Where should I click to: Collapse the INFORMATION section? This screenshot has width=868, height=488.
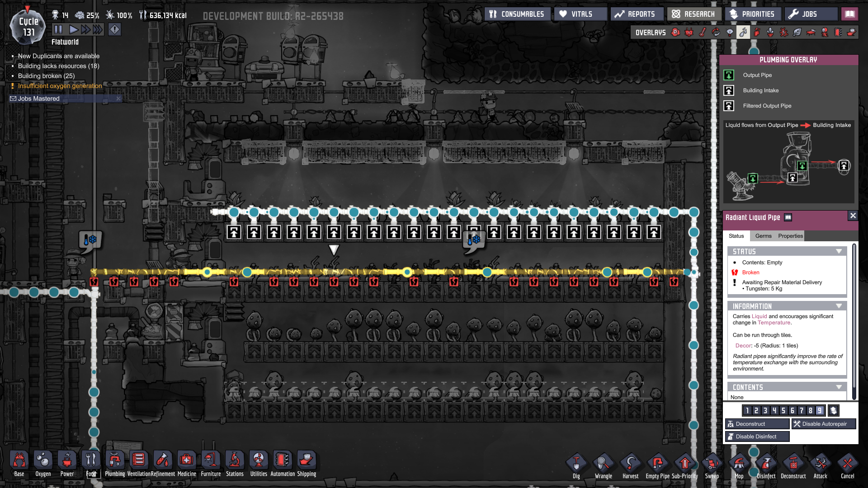point(839,306)
